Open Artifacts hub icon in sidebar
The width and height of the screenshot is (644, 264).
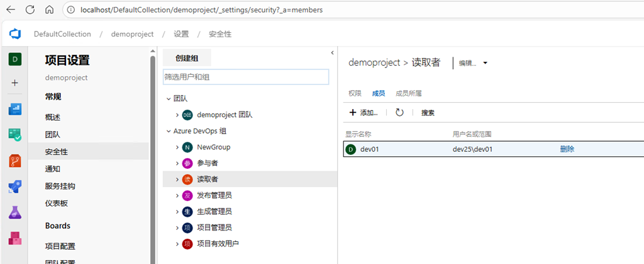point(15,238)
